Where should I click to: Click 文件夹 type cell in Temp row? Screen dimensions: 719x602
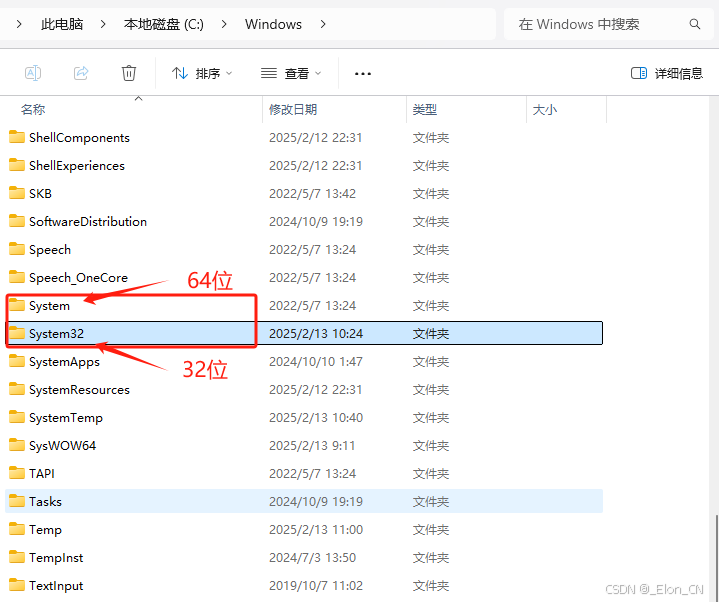[x=431, y=530]
